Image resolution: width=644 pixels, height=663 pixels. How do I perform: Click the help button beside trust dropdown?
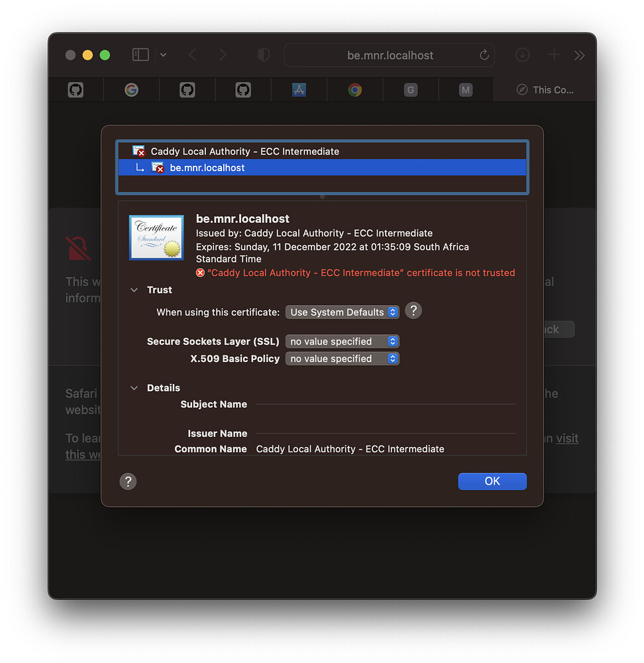click(x=413, y=311)
